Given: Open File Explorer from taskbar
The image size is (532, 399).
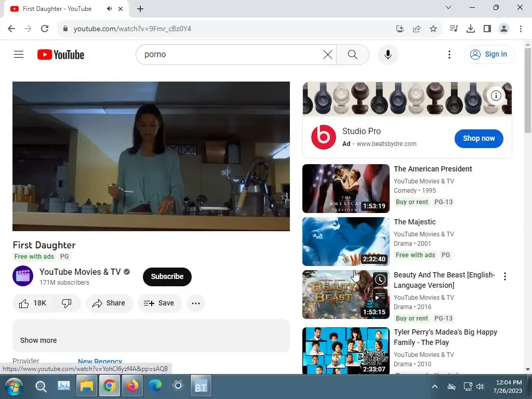Looking at the screenshot, I should coord(87,386).
